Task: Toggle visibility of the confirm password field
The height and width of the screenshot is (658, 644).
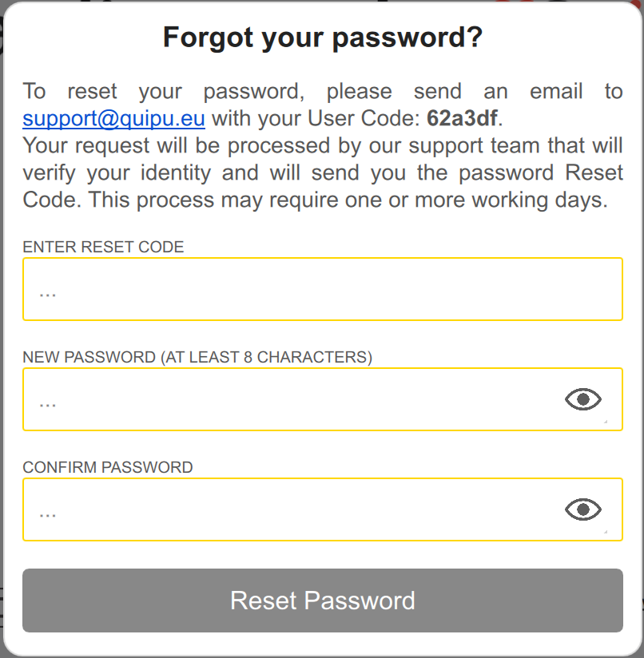Action: tap(582, 509)
